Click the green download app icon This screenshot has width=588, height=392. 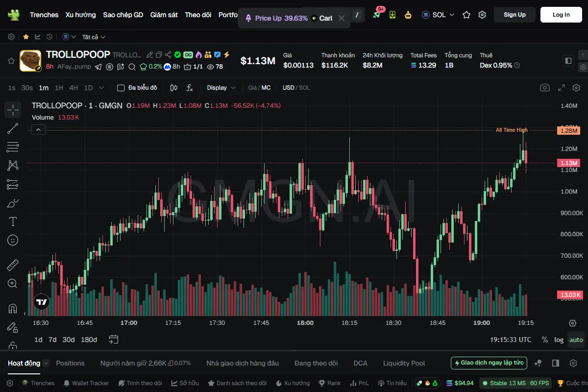392,15
